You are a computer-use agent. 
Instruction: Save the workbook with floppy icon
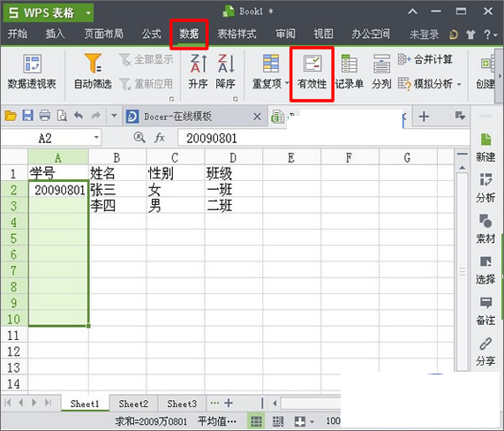[x=27, y=116]
